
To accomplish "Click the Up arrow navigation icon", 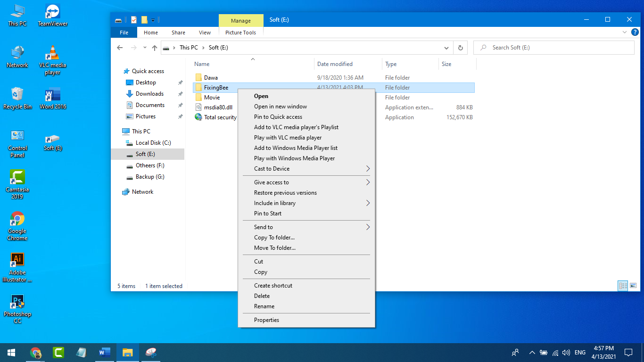I will click(x=154, y=48).
